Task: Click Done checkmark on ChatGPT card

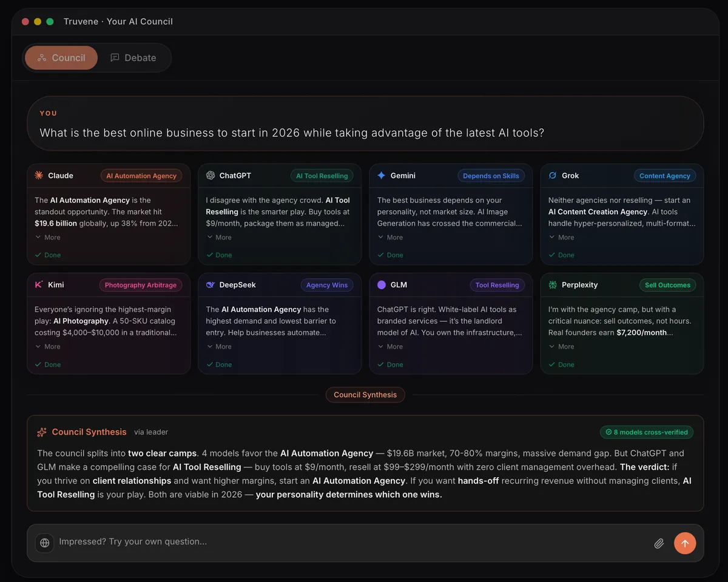Action: (x=209, y=255)
